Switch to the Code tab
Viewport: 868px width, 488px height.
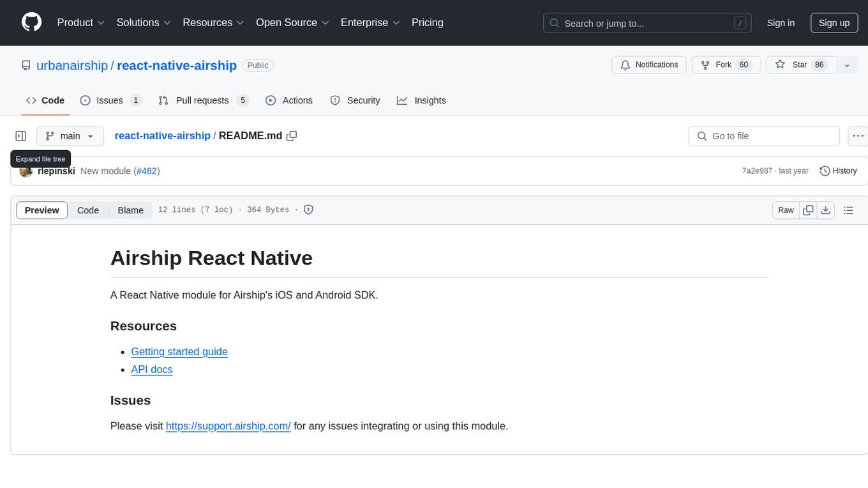45,100
